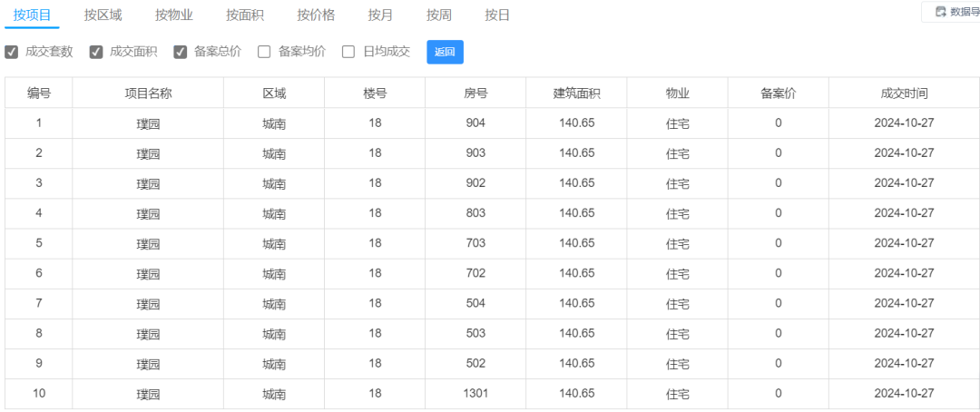Uncheck the 成交套数 checkbox
The height and width of the screenshot is (412, 980).
click(11, 52)
